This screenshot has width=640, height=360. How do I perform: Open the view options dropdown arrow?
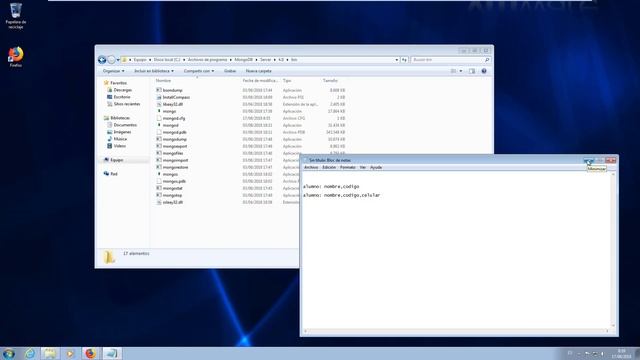tap(461, 71)
